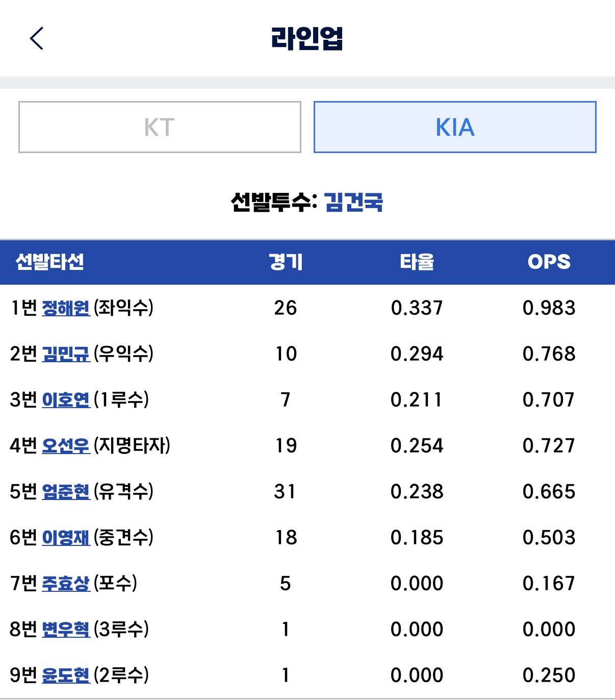Open catcher 주효상 player link
This screenshot has height=700, width=615.
point(66,584)
